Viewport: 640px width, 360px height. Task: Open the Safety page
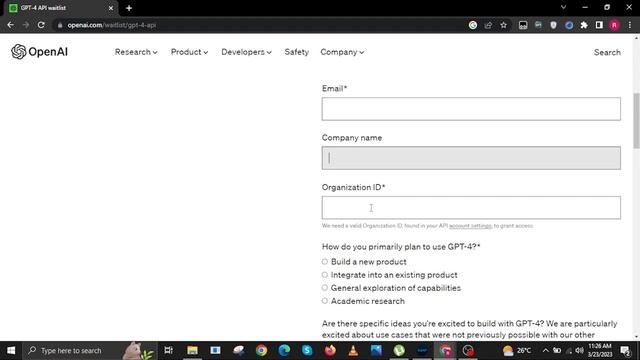coord(297,52)
